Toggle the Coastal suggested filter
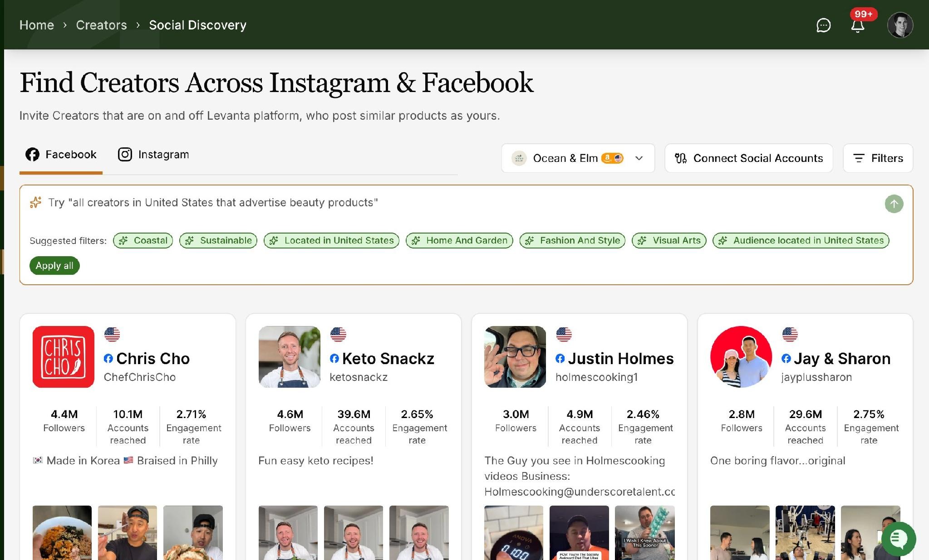929x560 pixels. (x=143, y=240)
